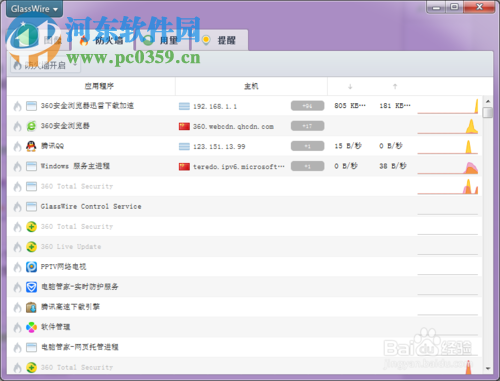Click the flag icon beside 123.151.13.99

click(x=184, y=146)
